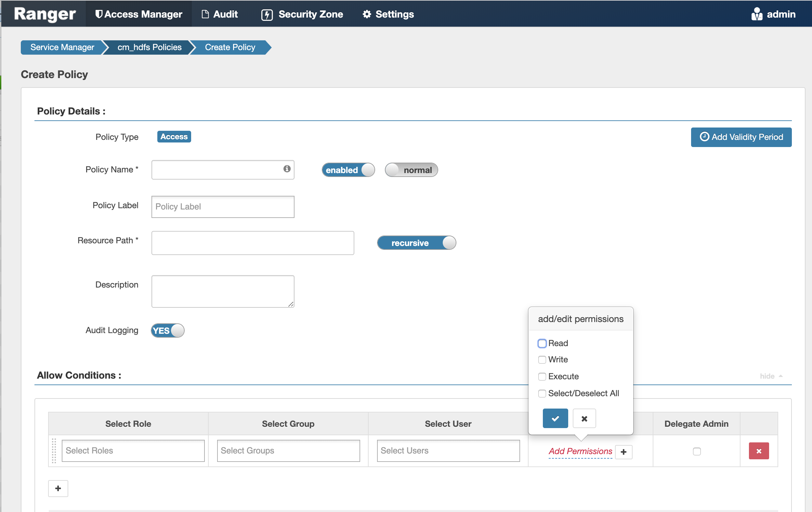Screen dimensions: 812x512
Task: Check Select/Deselect All permissions
Action: pos(542,394)
